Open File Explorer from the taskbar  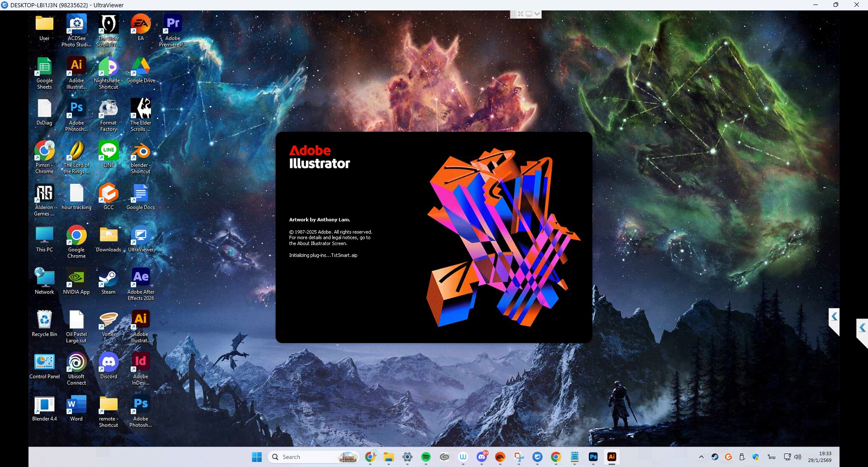389,457
